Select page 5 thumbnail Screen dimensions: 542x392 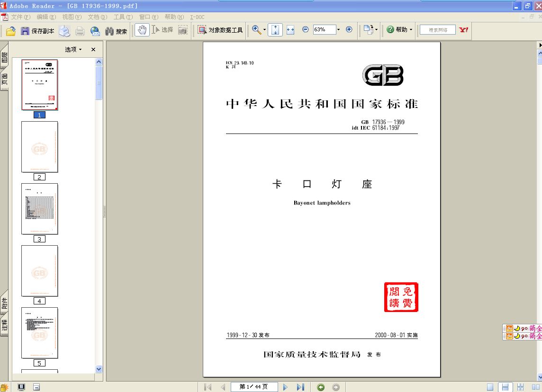(39, 333)
